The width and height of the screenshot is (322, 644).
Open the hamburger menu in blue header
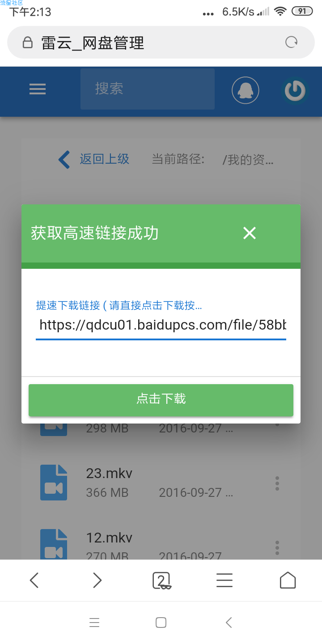38,89
